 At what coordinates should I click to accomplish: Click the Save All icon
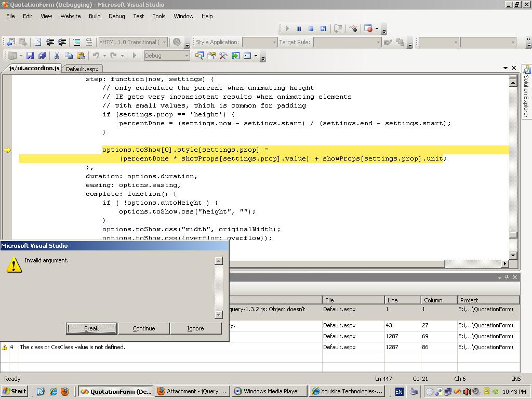pyautogui.click(x=42, y=56)
